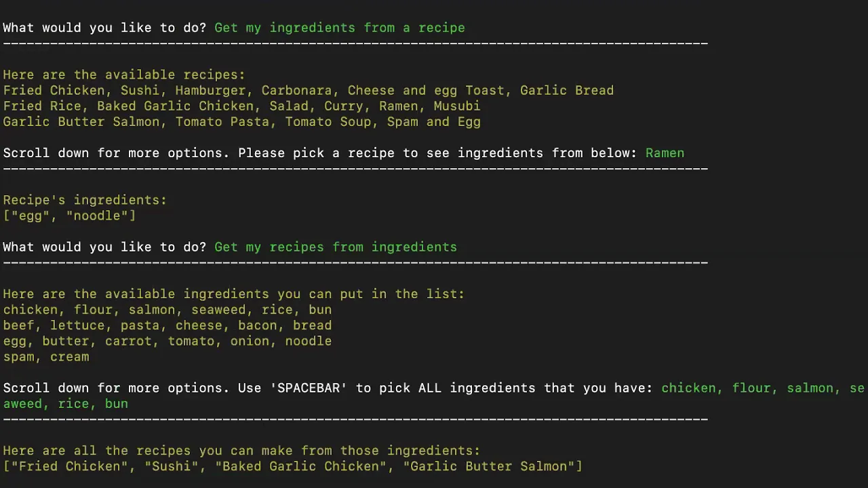Click the 'Recipe's ingredients:' heading
This screenshot has height=488, width=868.
click(85, 200)
